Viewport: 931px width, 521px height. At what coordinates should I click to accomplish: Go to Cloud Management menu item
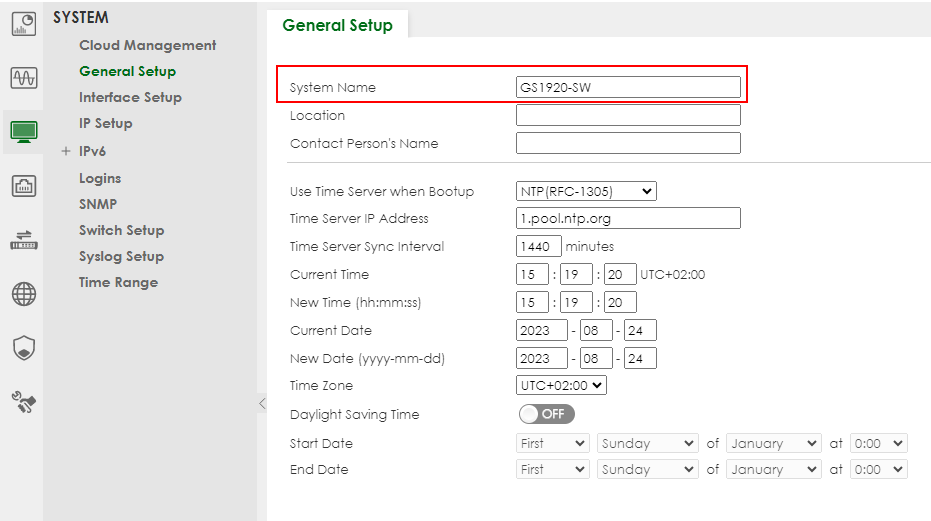click(x=147, y=45)
